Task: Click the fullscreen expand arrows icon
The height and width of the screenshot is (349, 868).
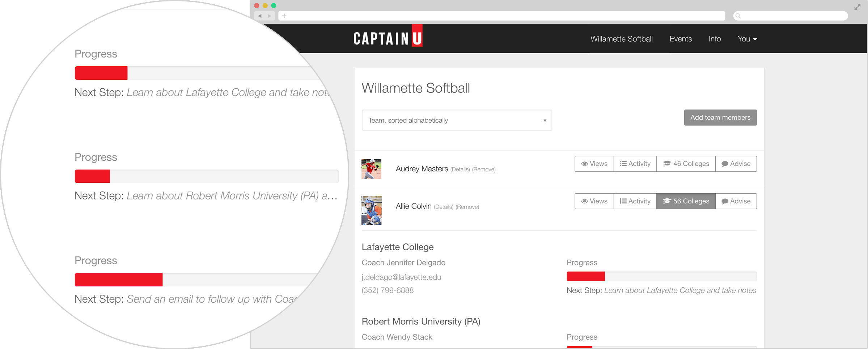Action: [857, 7]
